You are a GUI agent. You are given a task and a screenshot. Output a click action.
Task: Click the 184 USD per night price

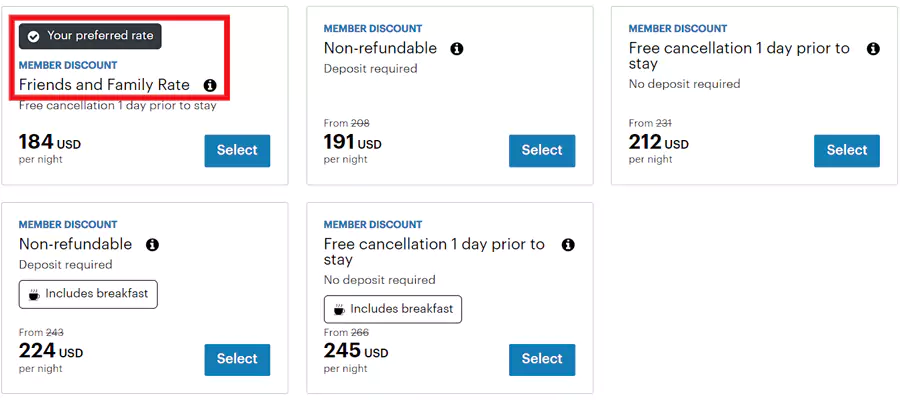(50, 144)
